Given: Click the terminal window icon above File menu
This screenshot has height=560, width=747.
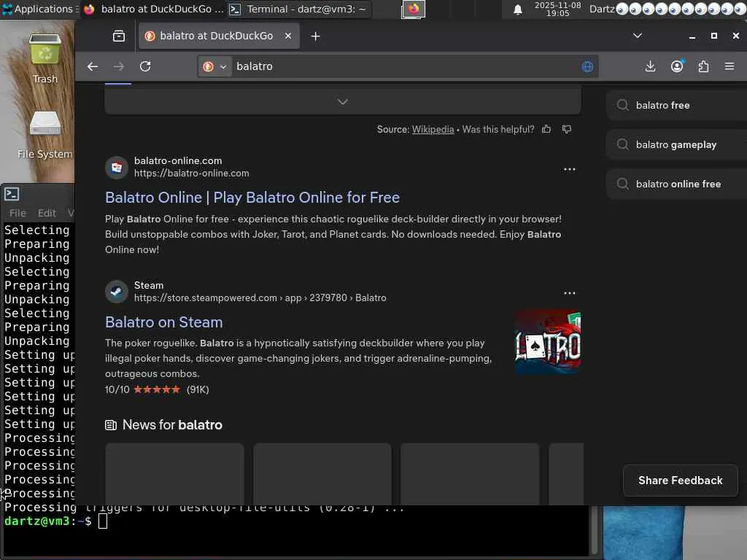Looking at the screenshot, I should (x=12, y=194).
